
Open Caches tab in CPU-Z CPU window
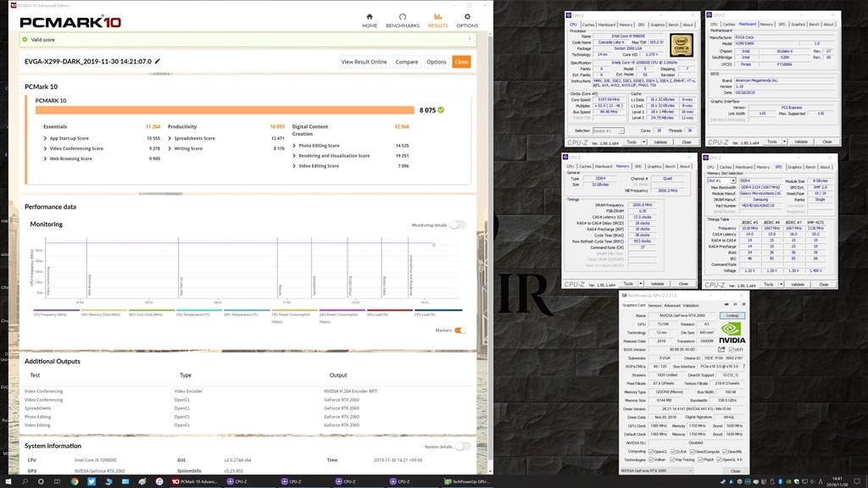pos(588,25)
